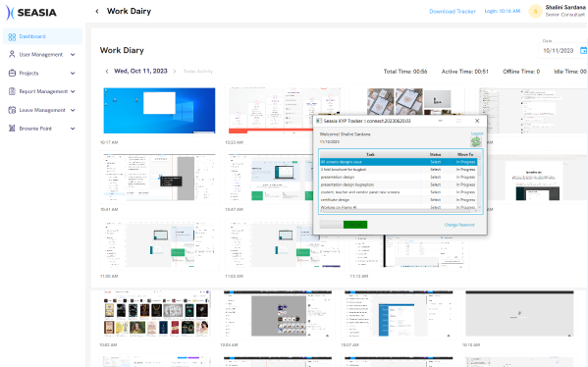Open Move To for 'All screens designs issue'
The width and height of the screenshot is (588, 367).
pos(465,162)
